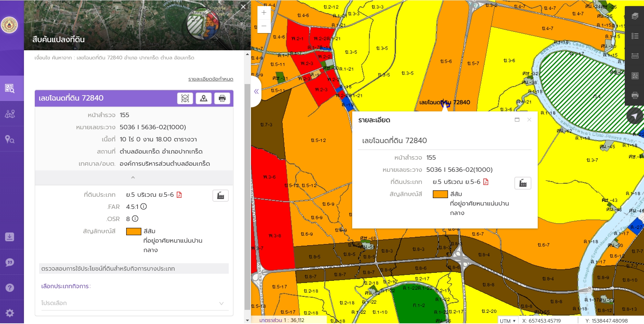Click the factory icon in the popup
The image size is (644, 324).
(x=523, y=183)
